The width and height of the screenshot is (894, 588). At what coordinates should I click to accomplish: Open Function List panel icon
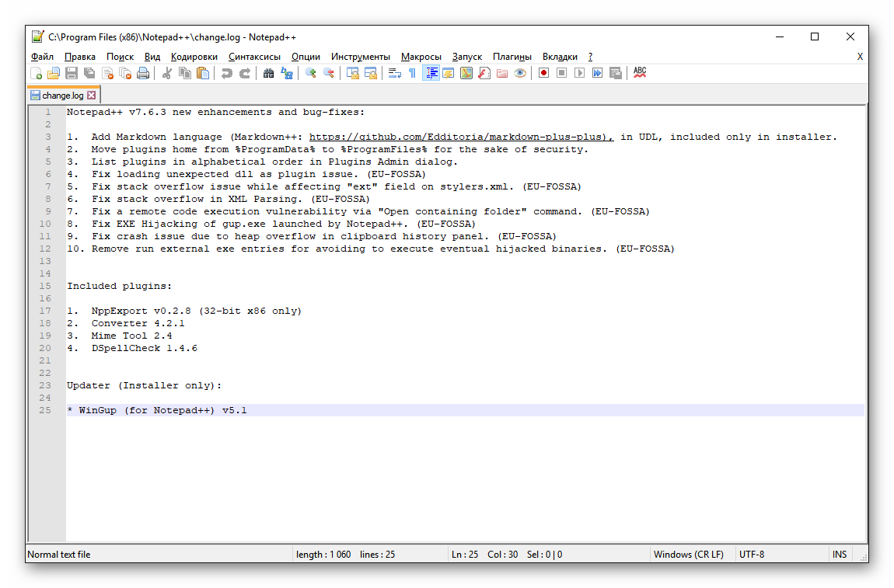pyautogui.click(x=484, y=73)
